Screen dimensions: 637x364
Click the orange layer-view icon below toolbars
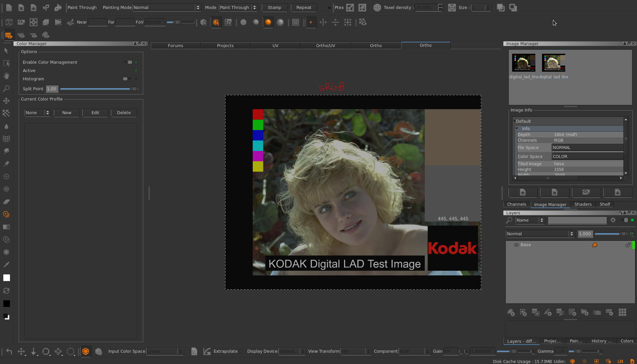point(9,35)
